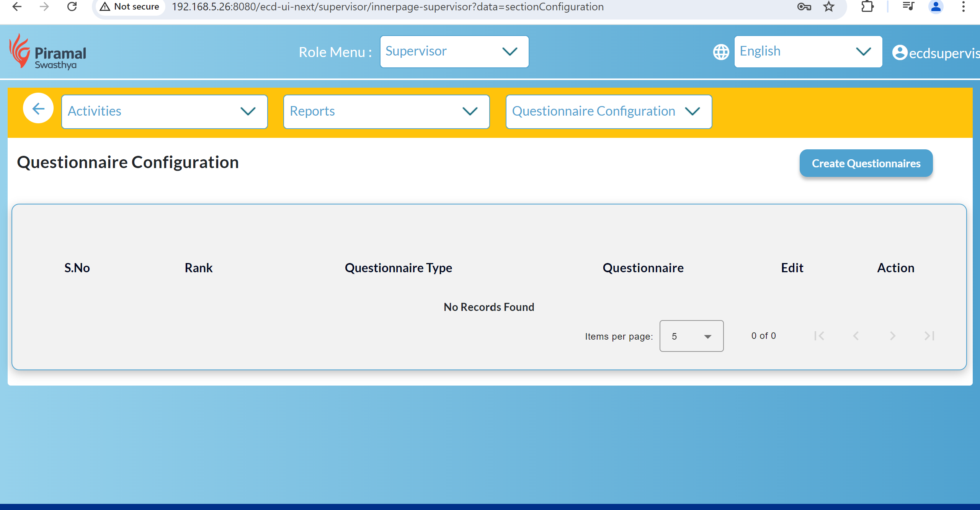Go to first page in paginator
Image resolution: width=980 pixels, height=510 pixels.
pos(819,336)
